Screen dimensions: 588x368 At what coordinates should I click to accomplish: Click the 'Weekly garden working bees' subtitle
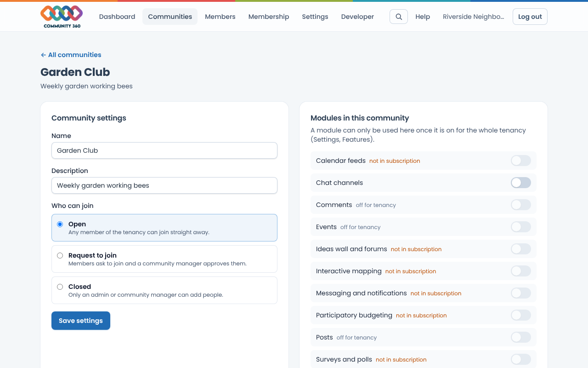pyautogui.click(x=86, y=86)
